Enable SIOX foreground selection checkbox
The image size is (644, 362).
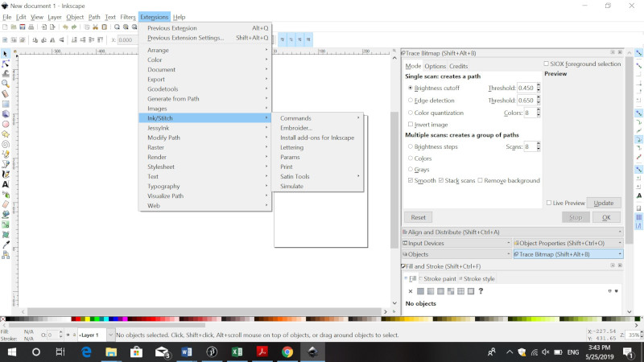pyautogui.click(x=547, y=64)
